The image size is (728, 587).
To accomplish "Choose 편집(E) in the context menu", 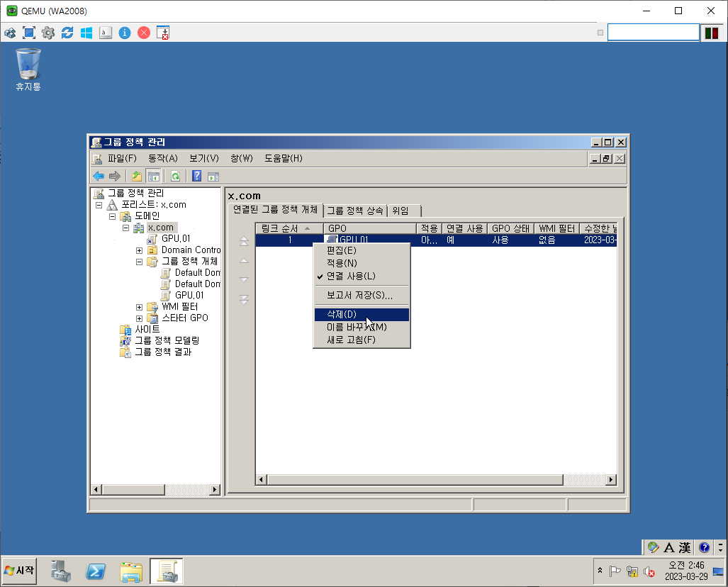I will click(362, 250).
